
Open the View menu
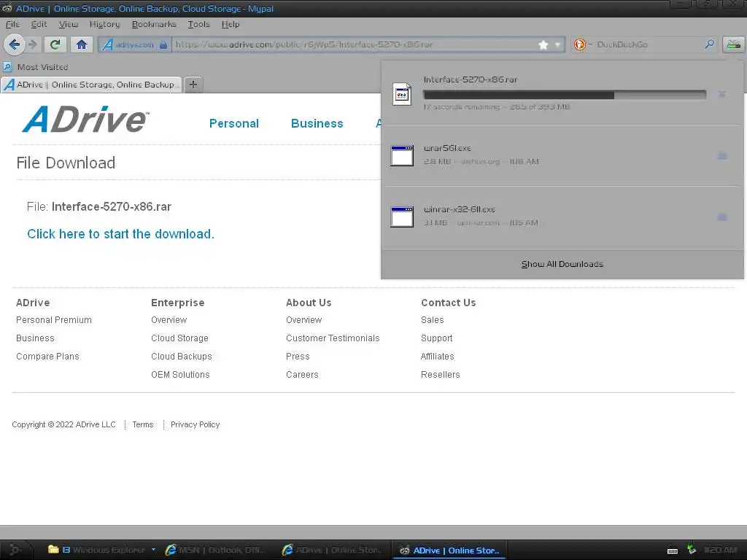[68, 24]
